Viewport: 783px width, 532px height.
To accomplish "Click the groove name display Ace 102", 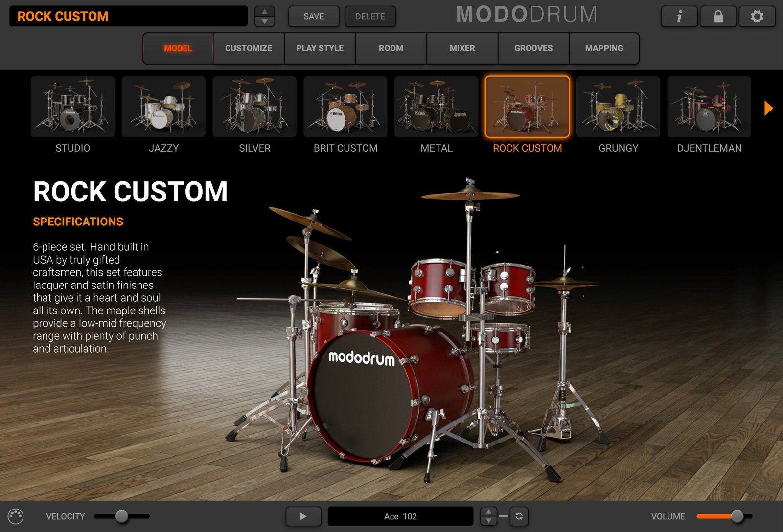I will coord(400,516).
